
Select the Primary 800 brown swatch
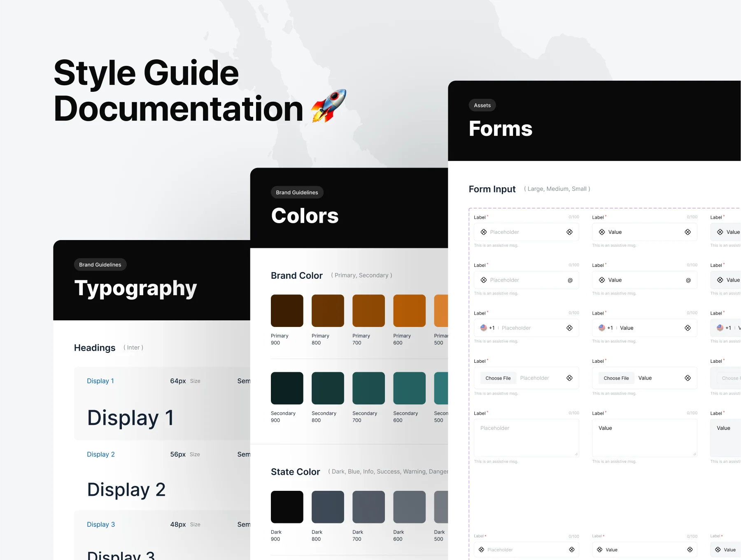tap(328, 310)
